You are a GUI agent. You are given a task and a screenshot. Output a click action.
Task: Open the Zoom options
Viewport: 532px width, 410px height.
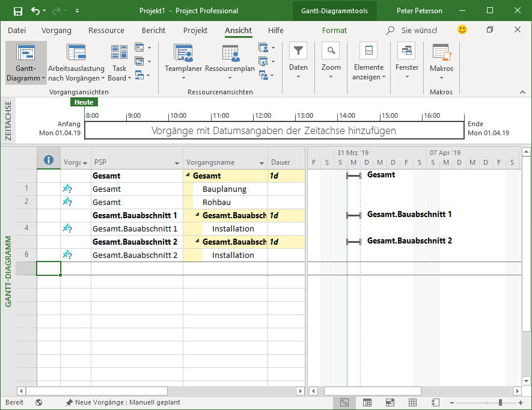pos(331,60)
